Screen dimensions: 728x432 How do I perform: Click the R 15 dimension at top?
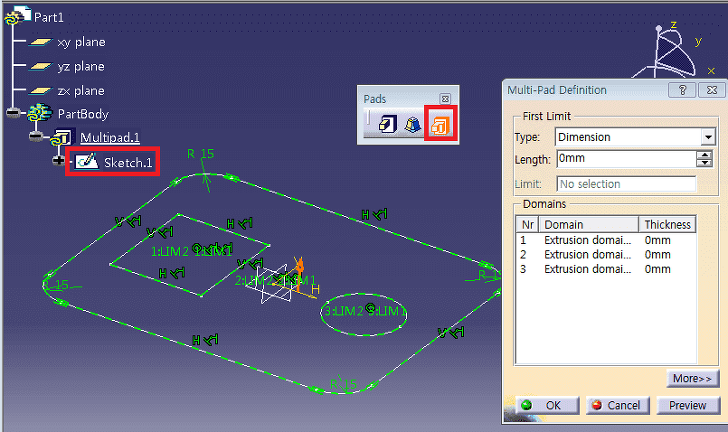point(201,154)
